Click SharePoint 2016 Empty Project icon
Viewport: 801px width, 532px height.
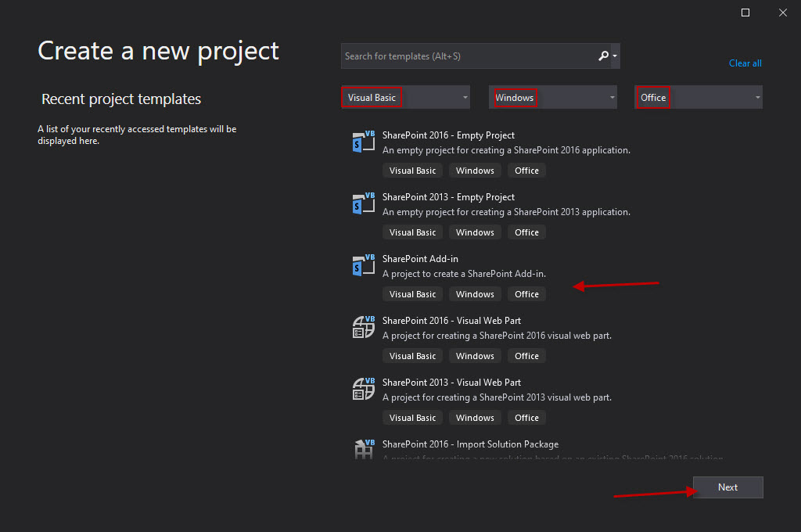[x=363, y=142]
